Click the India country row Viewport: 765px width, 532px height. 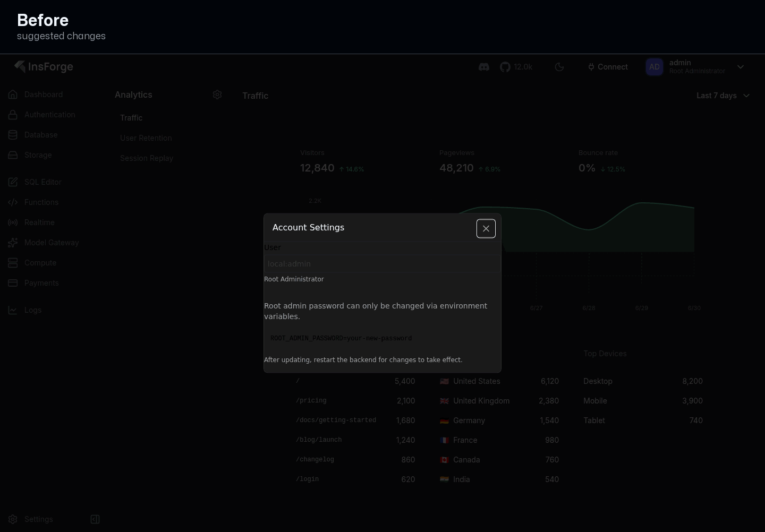[x=499, y=479]
